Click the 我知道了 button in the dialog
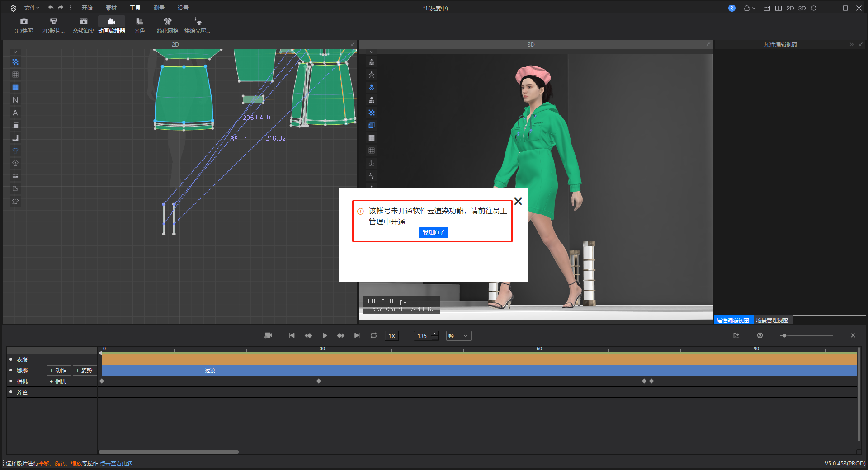Viewport: 868px width, 470px height. [433, 233]
